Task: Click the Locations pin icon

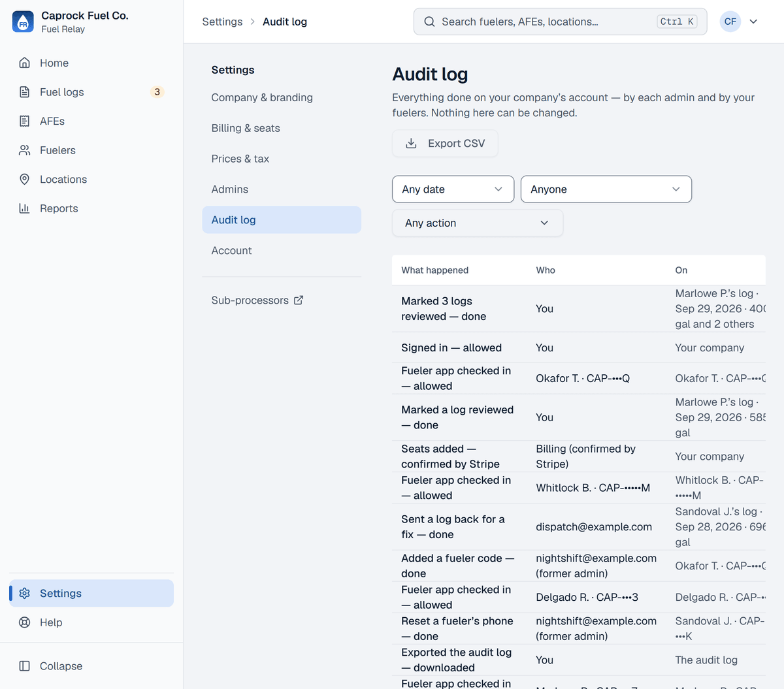Action: (x=25, y=179)
